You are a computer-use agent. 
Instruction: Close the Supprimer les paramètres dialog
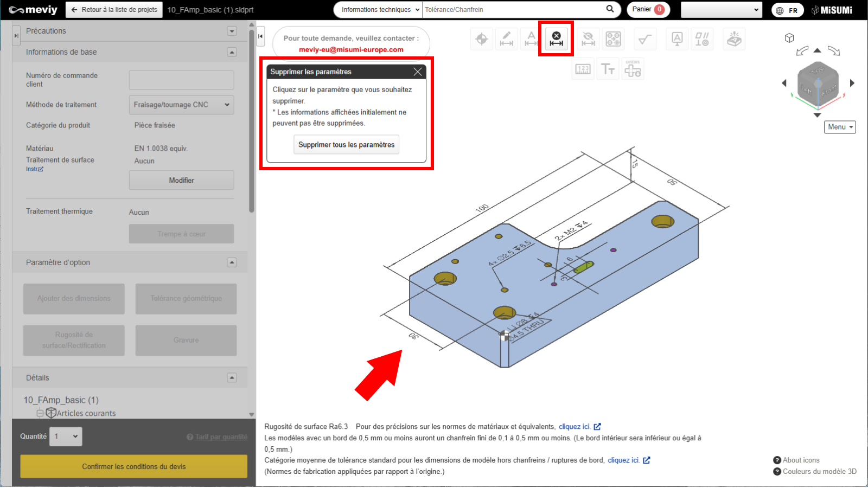pyautogui.click(x=417, y=72)
